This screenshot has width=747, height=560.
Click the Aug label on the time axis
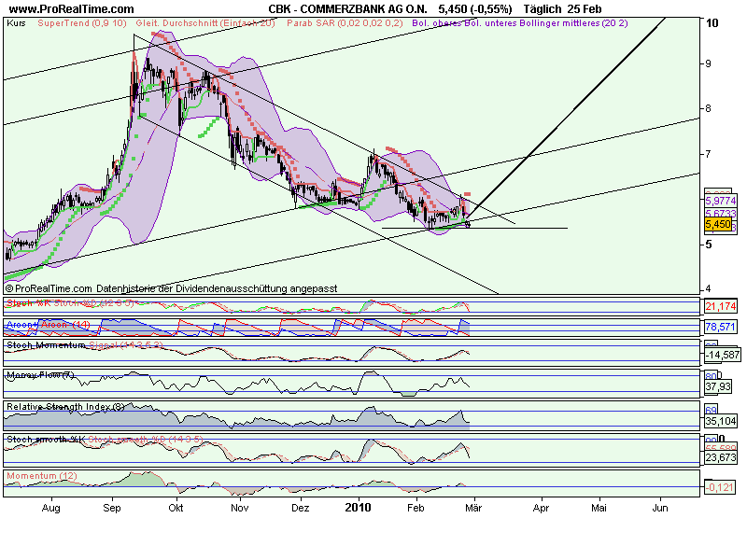click(51, 508)
